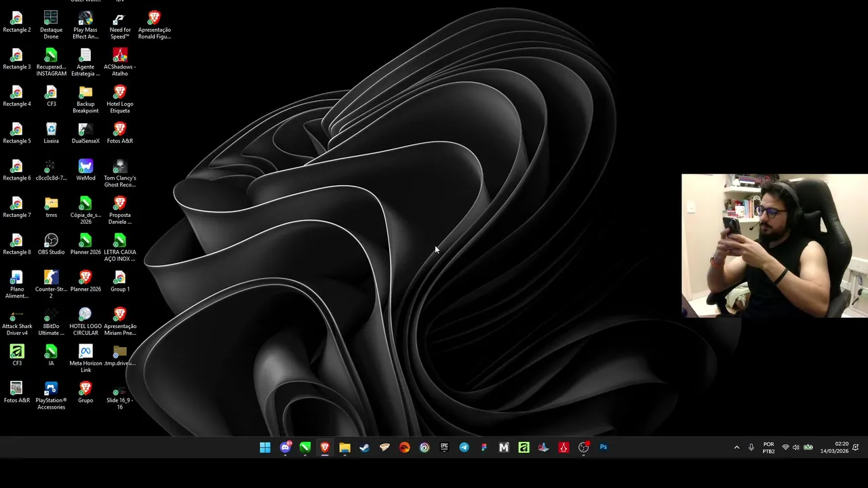868x488 pixels.
Task: Open the Group 1 desktop file
Action: pos(120,281)
